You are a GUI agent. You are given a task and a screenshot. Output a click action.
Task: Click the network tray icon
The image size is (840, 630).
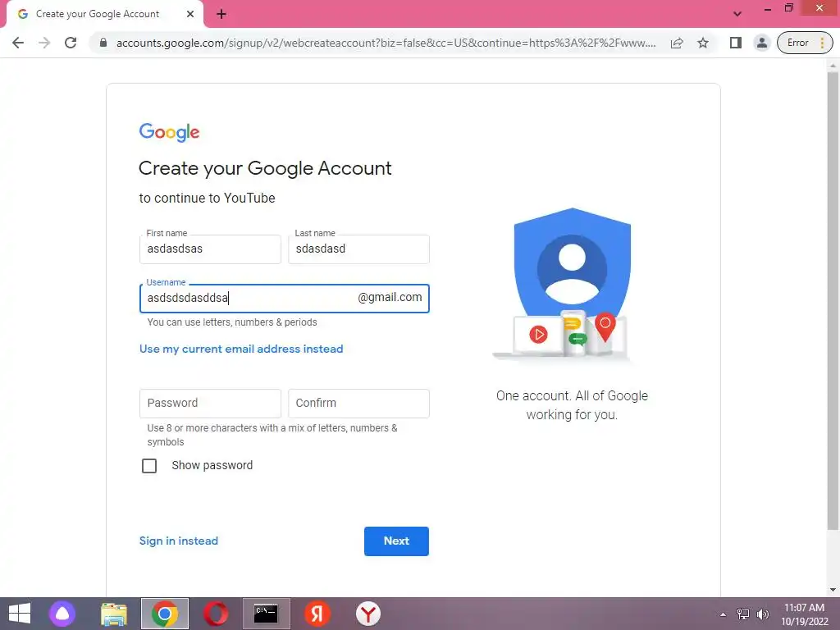click(742, 614)
